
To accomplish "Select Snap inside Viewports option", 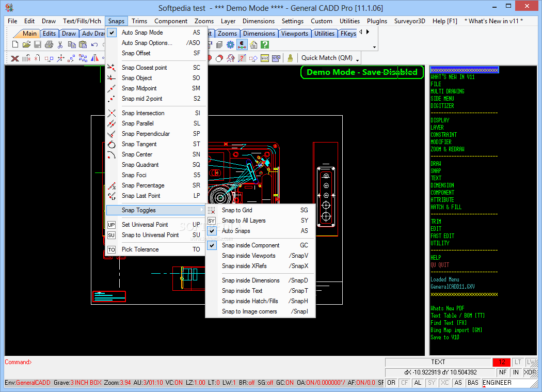I will tap(261, 256).
